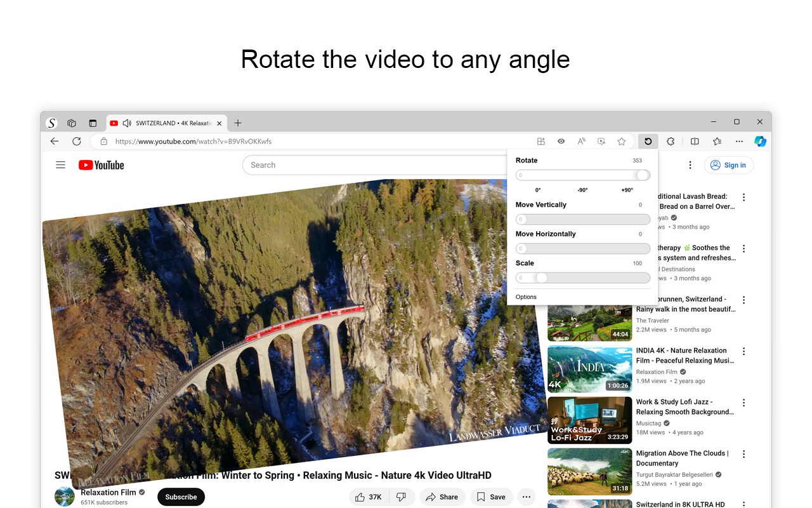
Task: Close the SWITZERLAND YouTube tab
Action: pos(219,123)
